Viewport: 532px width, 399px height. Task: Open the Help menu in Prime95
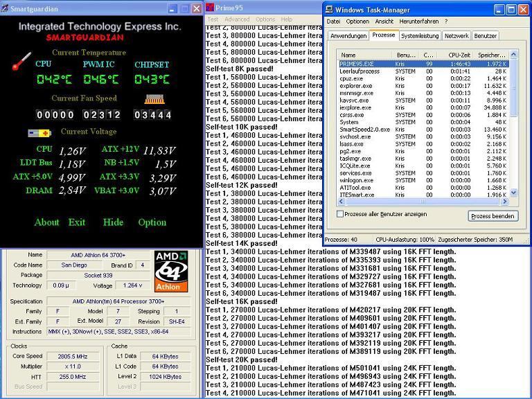pyautogui.click(x=286, y=19)
